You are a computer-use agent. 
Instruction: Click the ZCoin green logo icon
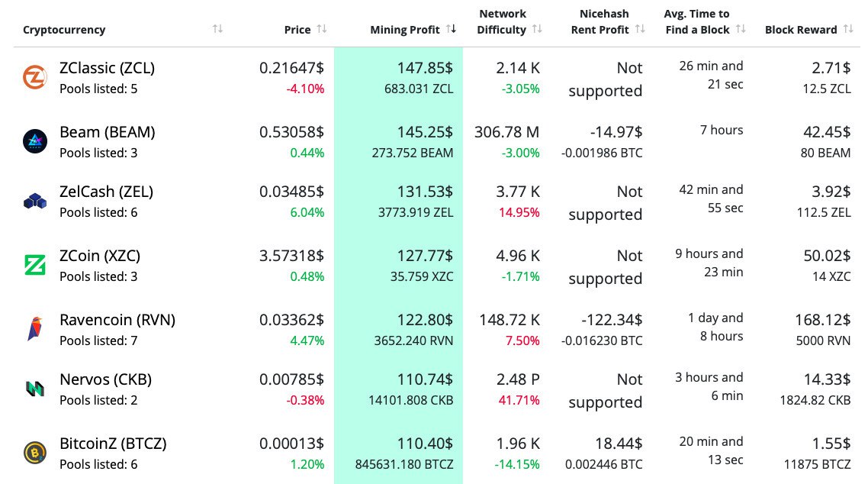[x=34, y=265]
